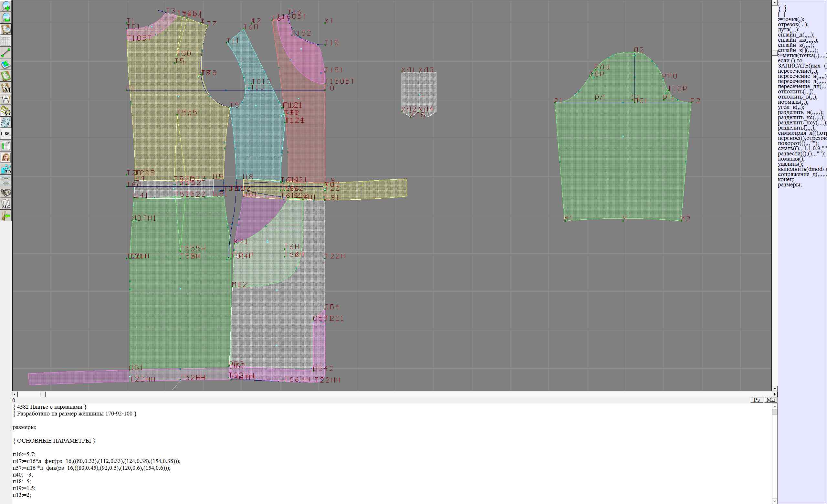Open the pattern M icon tool
Image resolution: width=827 pixels, height=504 pixels.
click(6, 88)
